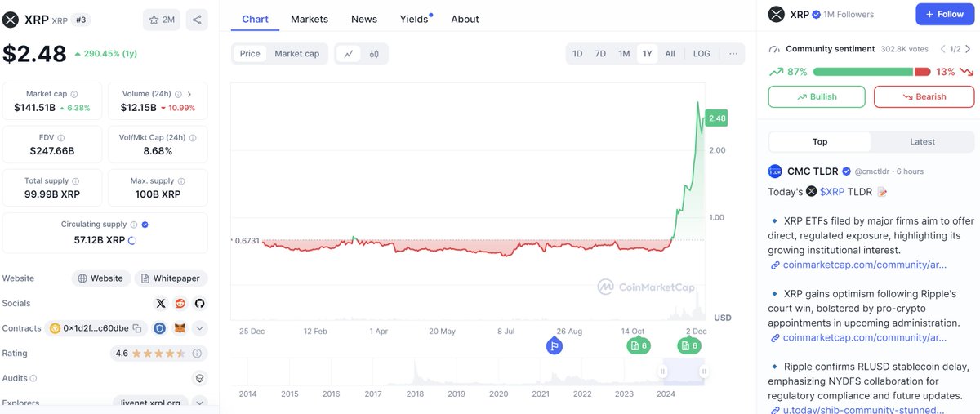Select the candlestick chart style icon
Screen dimensions: 980x414
pyautogui.click(x=374, y=54)
